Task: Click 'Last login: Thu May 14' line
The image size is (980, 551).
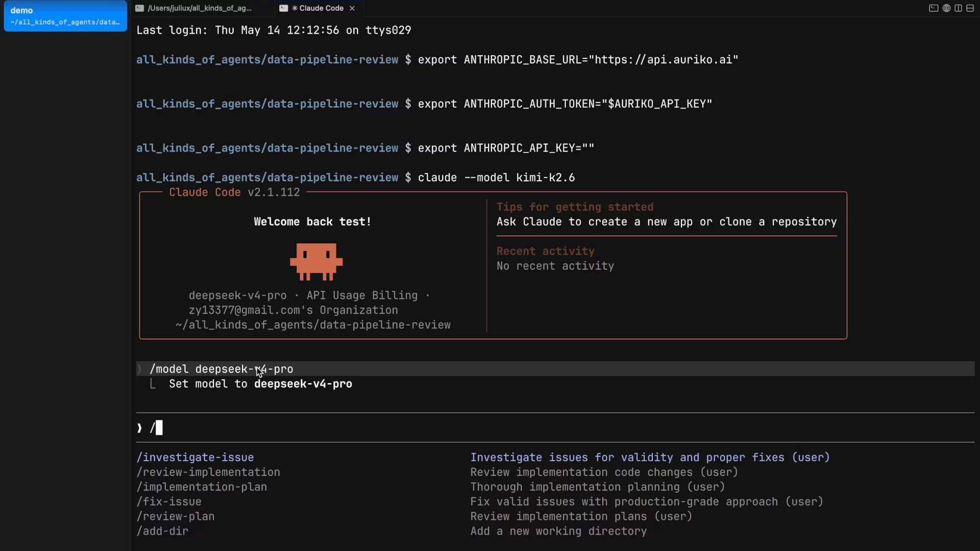Action: coord(274,30)
